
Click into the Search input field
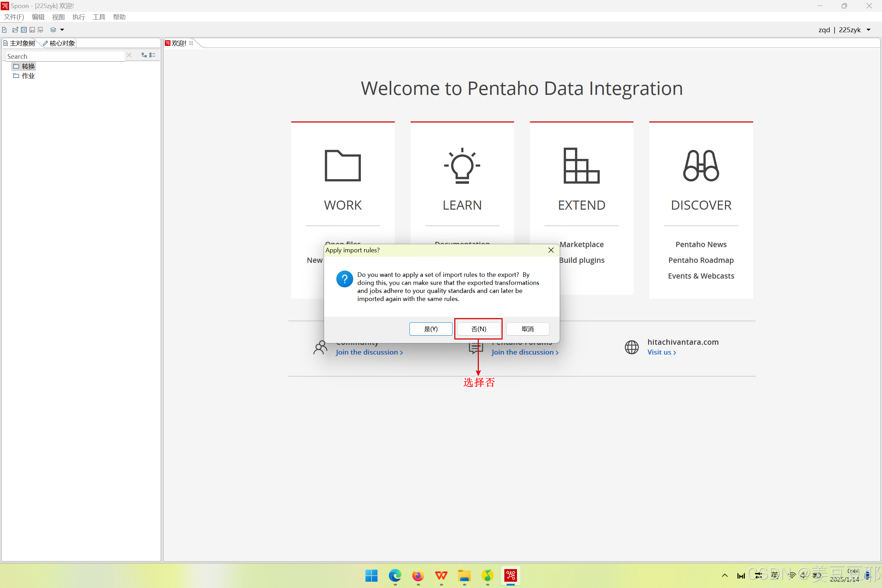tap(64, 56)
